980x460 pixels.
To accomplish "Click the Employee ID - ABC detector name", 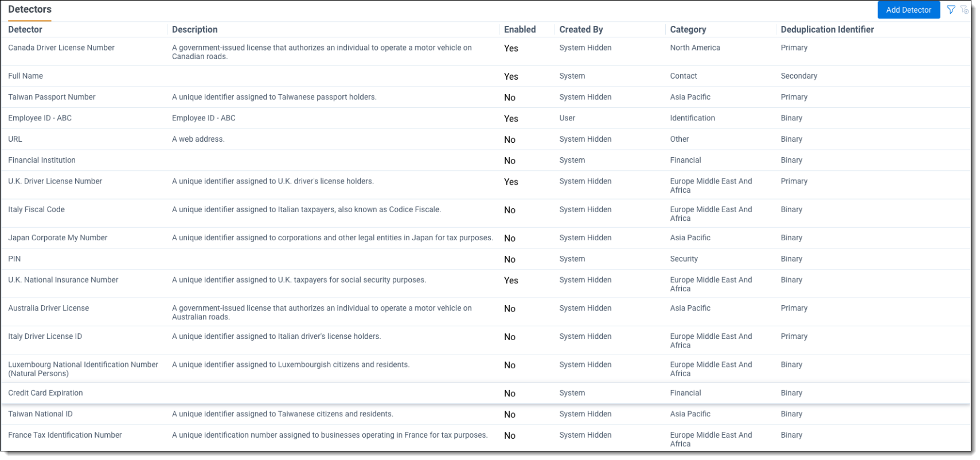I will tap(40, 119).
